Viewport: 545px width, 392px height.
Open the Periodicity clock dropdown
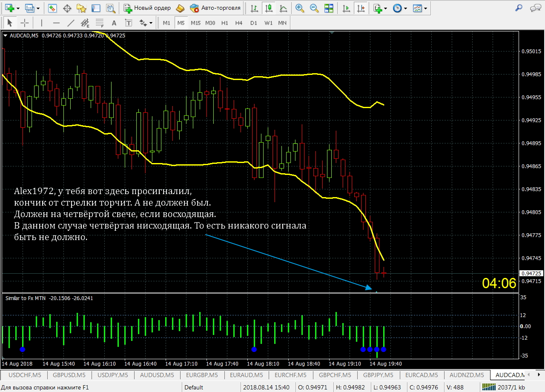pyautogui.click(x=400, y=8)
